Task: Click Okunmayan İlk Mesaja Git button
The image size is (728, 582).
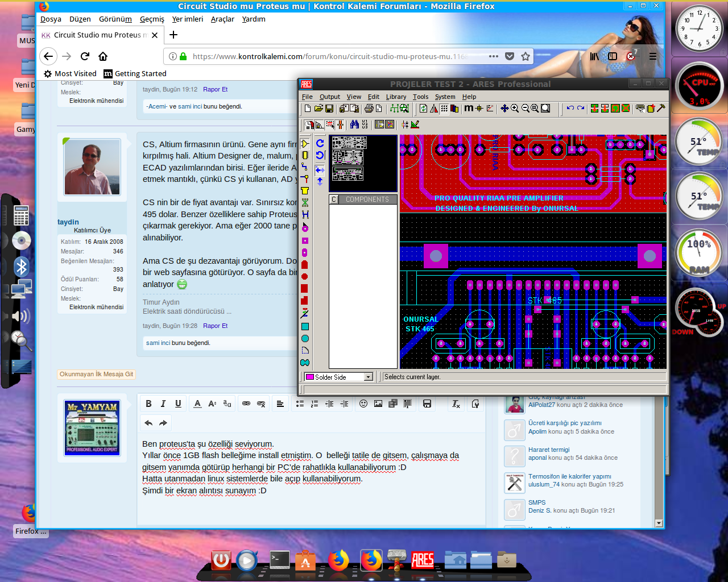Action: pyautogui.click(x=97, y=374)
